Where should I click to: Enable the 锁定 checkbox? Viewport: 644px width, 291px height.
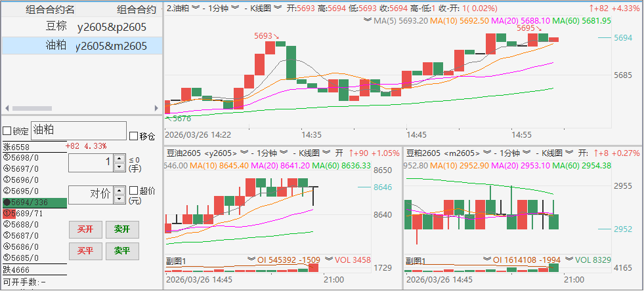(x=7, y=131)
